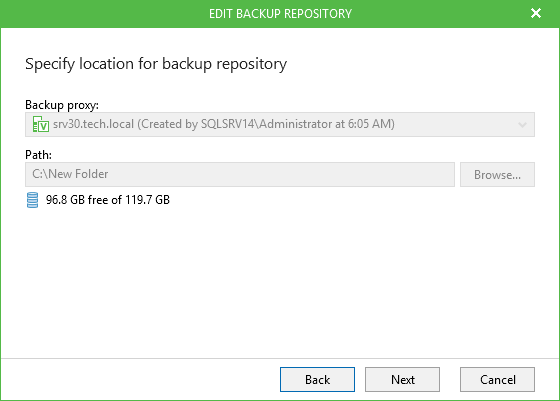Close the Edit Backup Repository dialog
This screenshot has height=401, width=560.
pos(536,13)
